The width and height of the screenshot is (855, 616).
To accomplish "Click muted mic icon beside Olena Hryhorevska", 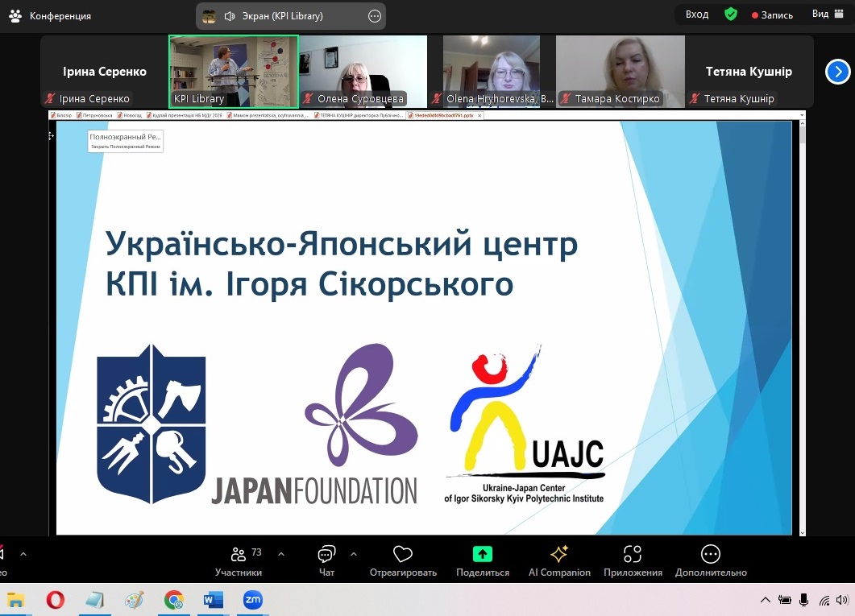I will coord(437,98).
